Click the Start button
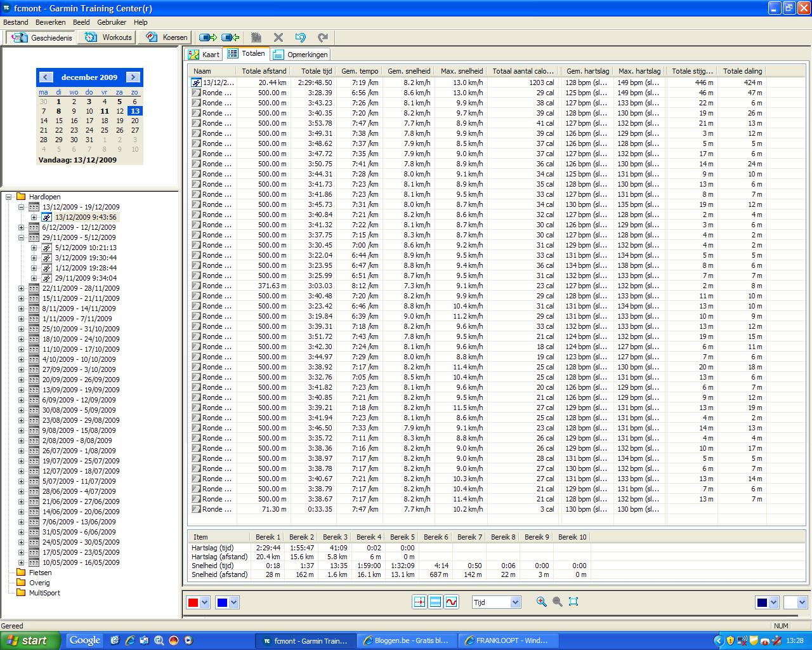 (x=30, y=640)
